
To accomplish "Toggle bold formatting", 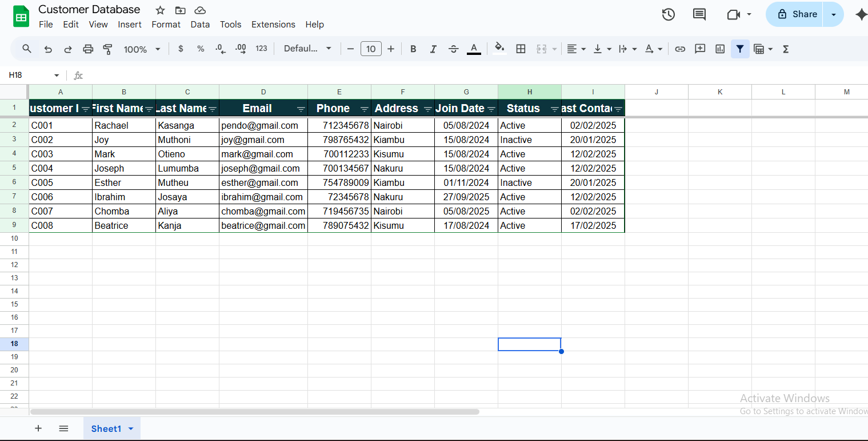I will click(413, 49).
